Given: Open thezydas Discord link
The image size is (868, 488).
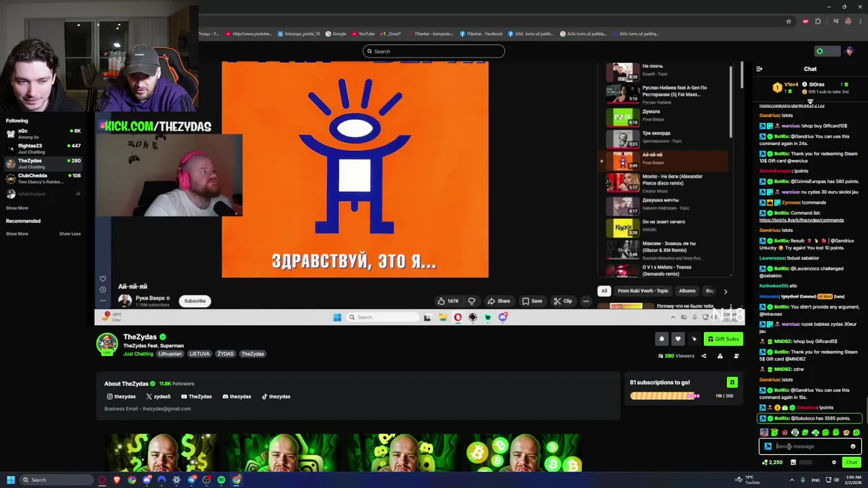Looking at the screenshot, I should pyautogui.click(x=237, y=396).
